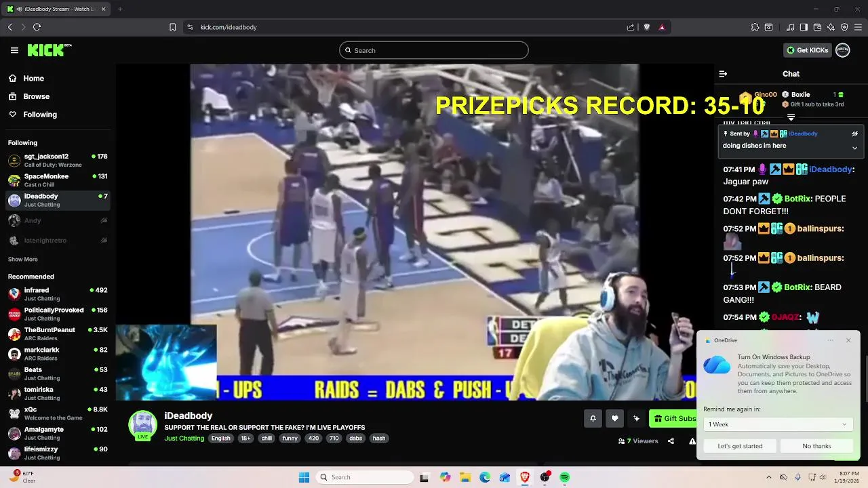Click the report warning triangle icon
Viewport: 868px width, 488px height.
[x=692, y=441]
